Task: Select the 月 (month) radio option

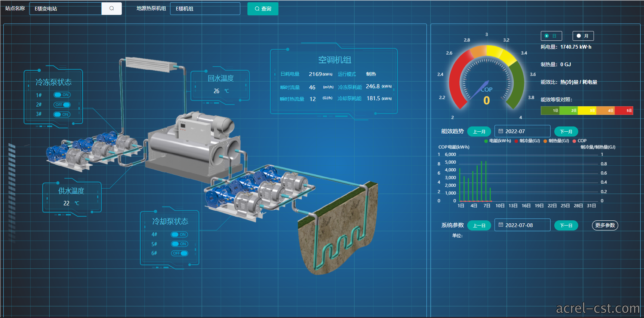Action: (x=583, y=36)
